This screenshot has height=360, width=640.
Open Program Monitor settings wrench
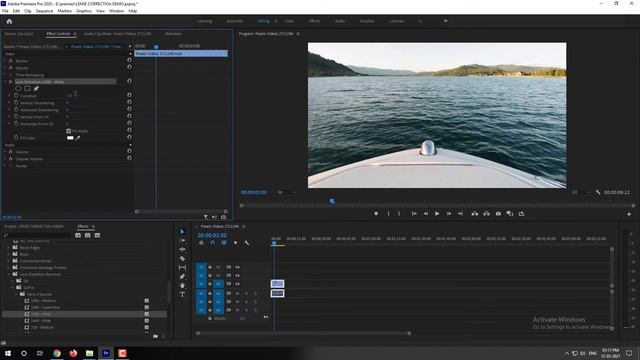tap(598, 192)
